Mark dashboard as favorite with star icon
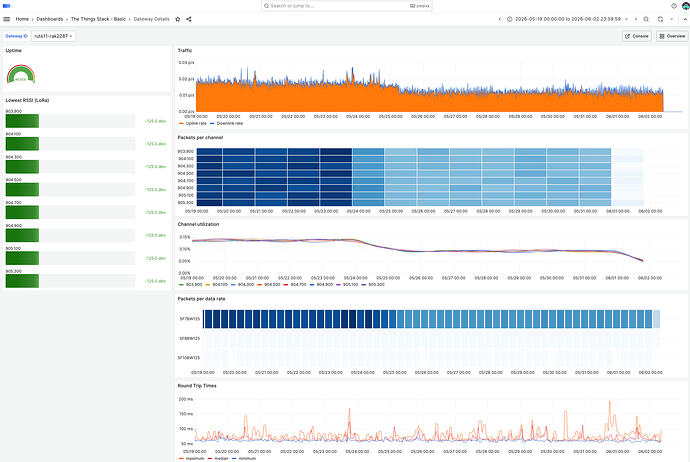This screenshot has height=462, width=690. (x=178, y=19)
